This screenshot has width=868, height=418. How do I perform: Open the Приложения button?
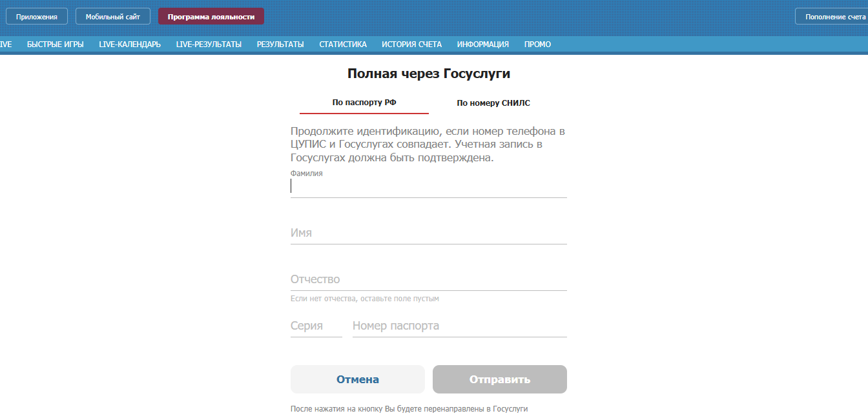coord(37,17)
